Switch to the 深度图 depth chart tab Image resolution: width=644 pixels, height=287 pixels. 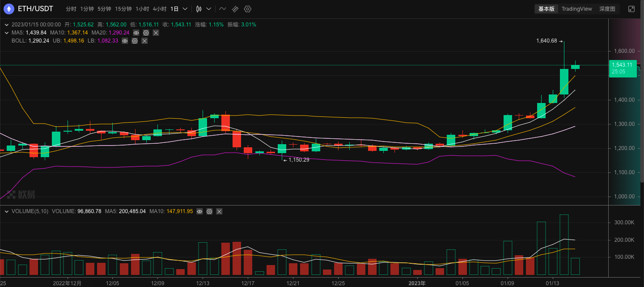pyautogui.click(x=607, y=9)
